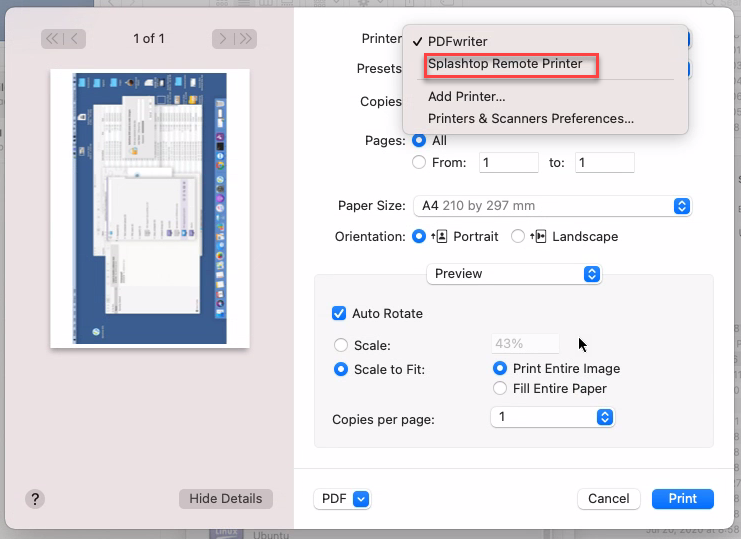Select the Scale radio button

(341, 345)
